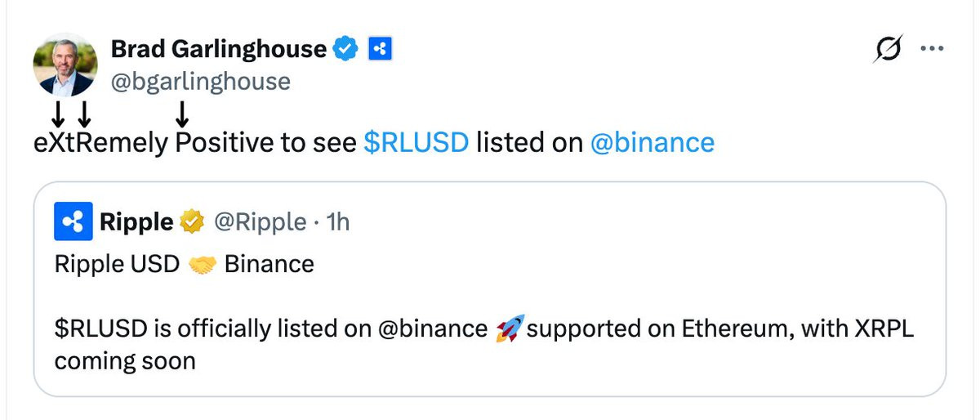Click the blue $RLUSD cashtag link
The width and height of the screenshot is (980, 420).
point(416,143)
